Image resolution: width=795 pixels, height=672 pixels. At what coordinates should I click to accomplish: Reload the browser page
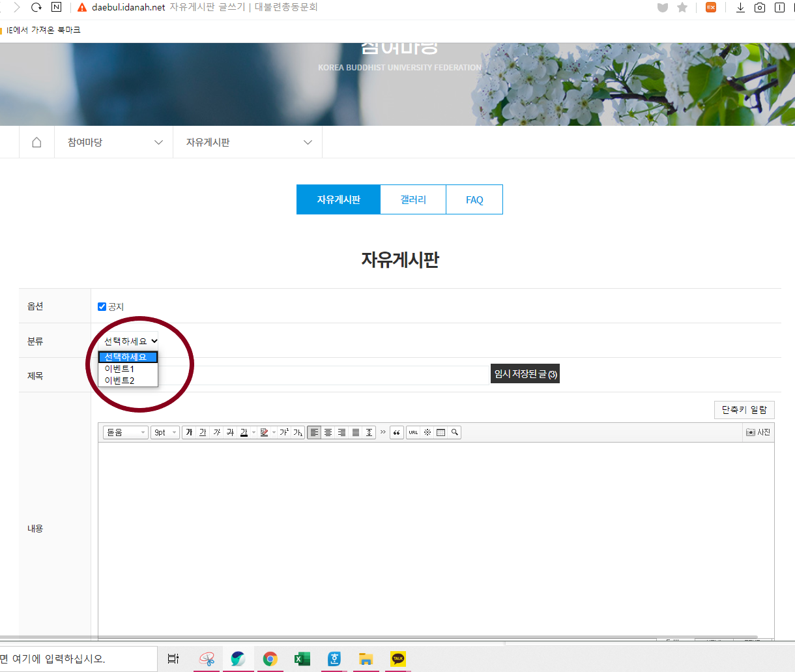(36, 7)
